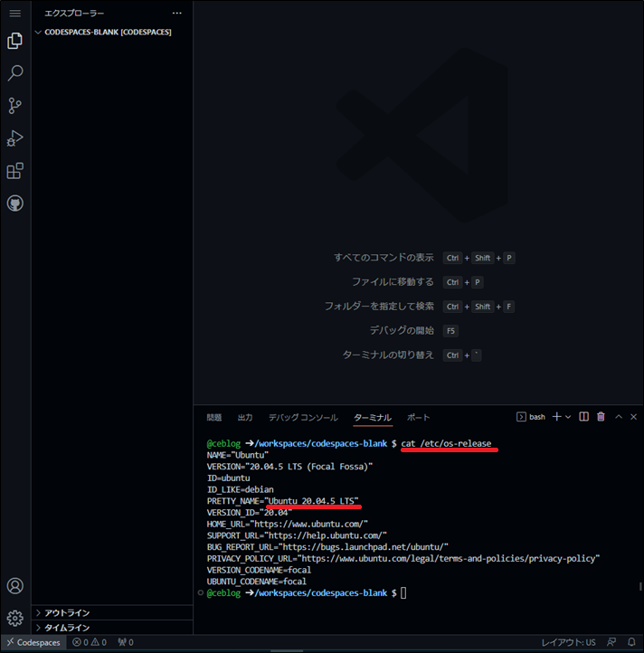
Task: Open the GitHub view icon
Action: tap(15, 203)
